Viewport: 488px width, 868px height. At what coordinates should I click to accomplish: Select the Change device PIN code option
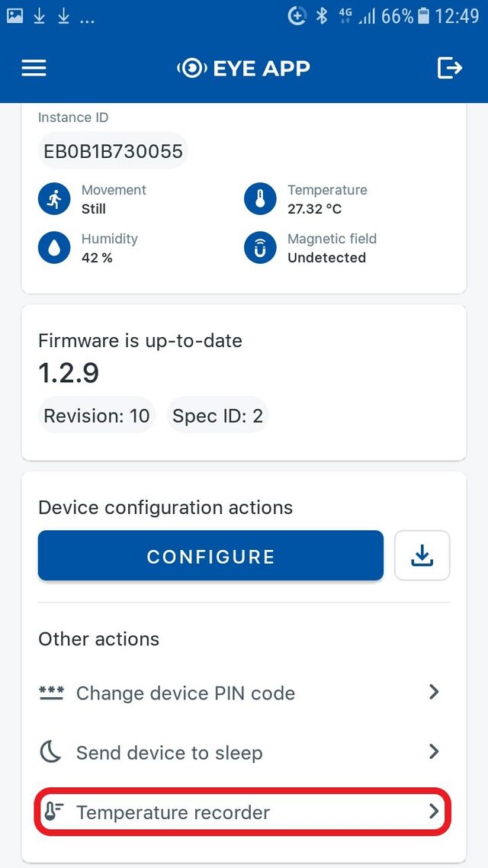pyautogui.click(x=185, y=692)
